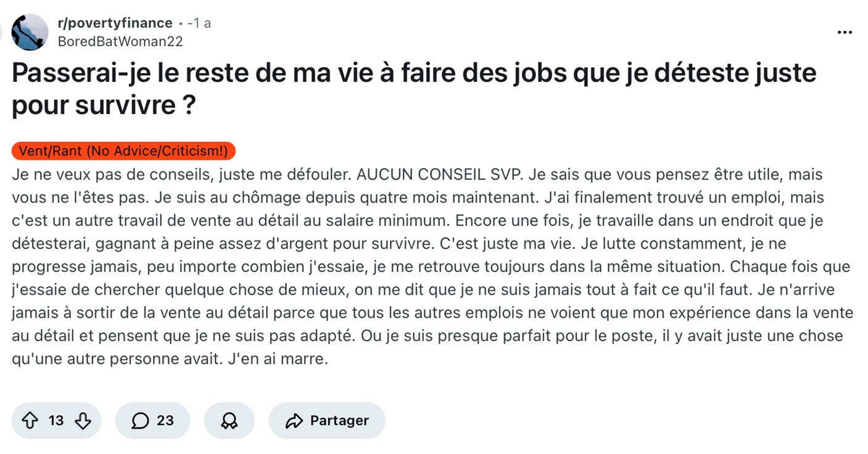868x454 pixels.
Task: Open the three-dot post options menu
Action: point(845,32)
